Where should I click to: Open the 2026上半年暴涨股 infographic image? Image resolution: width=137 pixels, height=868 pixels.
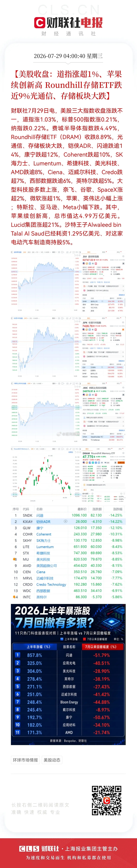coord(68,674)
